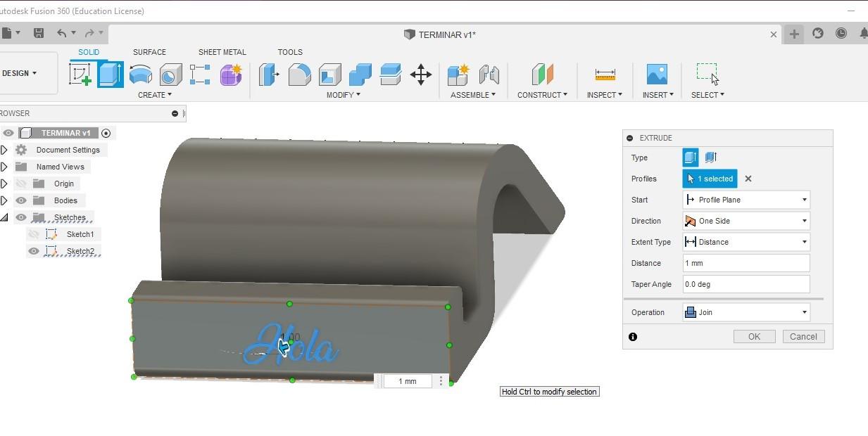Select the Combine tool icon
The height and width of the screenshot is (436, 868).
click(x=360, y=74)
